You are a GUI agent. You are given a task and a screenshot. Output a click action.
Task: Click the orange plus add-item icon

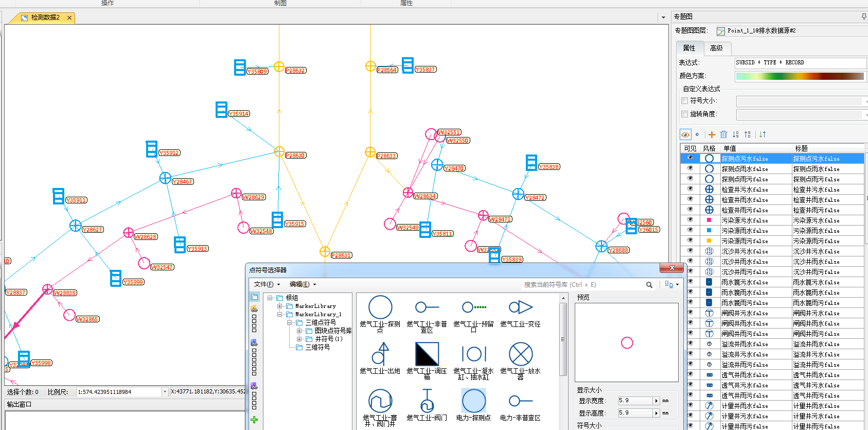[712, 134]
